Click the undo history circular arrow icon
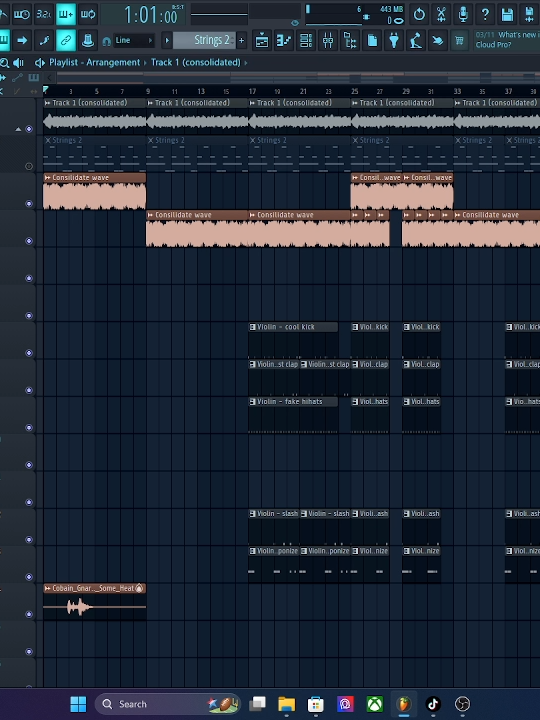The width and height of the screenshot is (540, 720). point(419,14)
